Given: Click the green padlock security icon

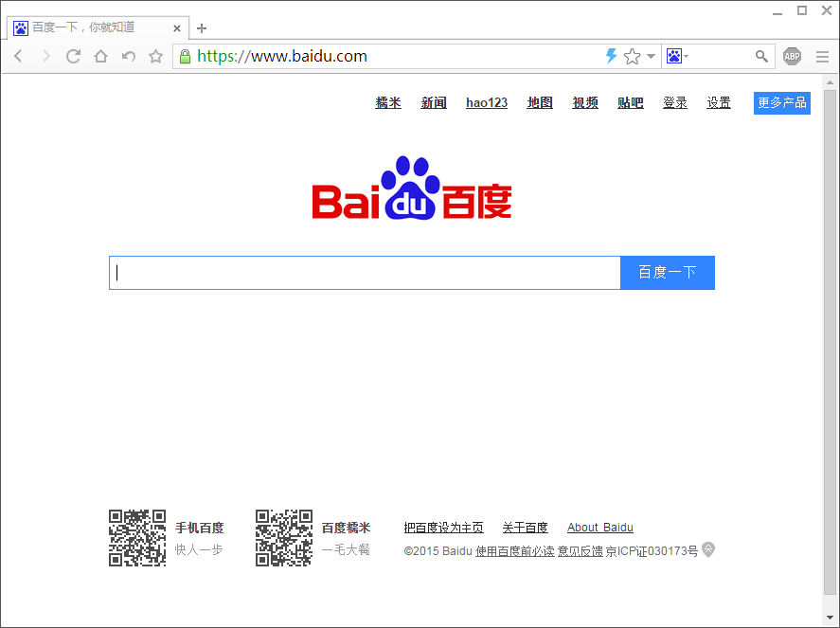Looking at the screenshot, I should [x=185, y=57].
